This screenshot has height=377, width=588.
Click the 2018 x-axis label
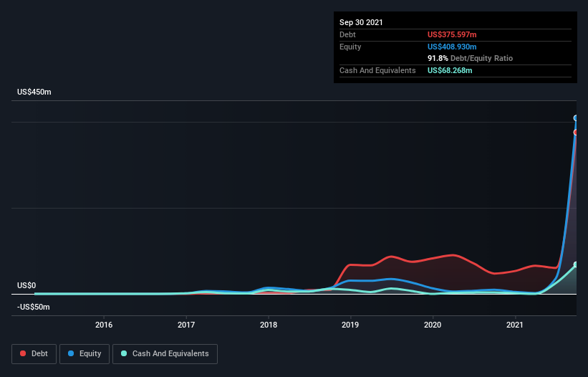point(269,325)
